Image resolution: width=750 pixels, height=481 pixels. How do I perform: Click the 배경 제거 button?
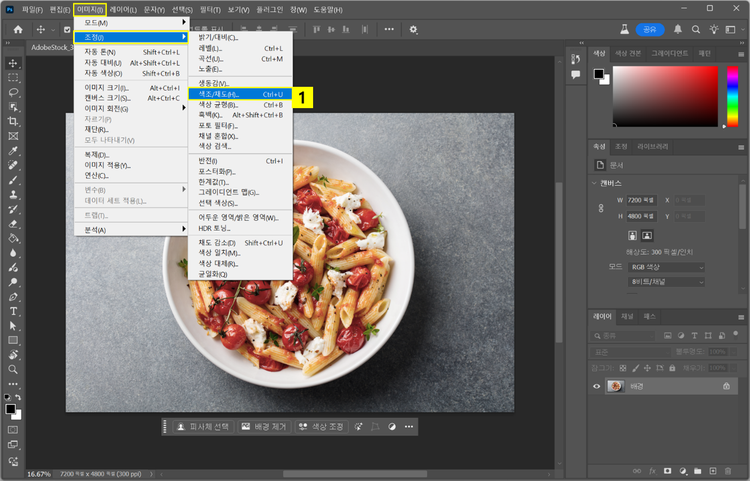[265, 426]
